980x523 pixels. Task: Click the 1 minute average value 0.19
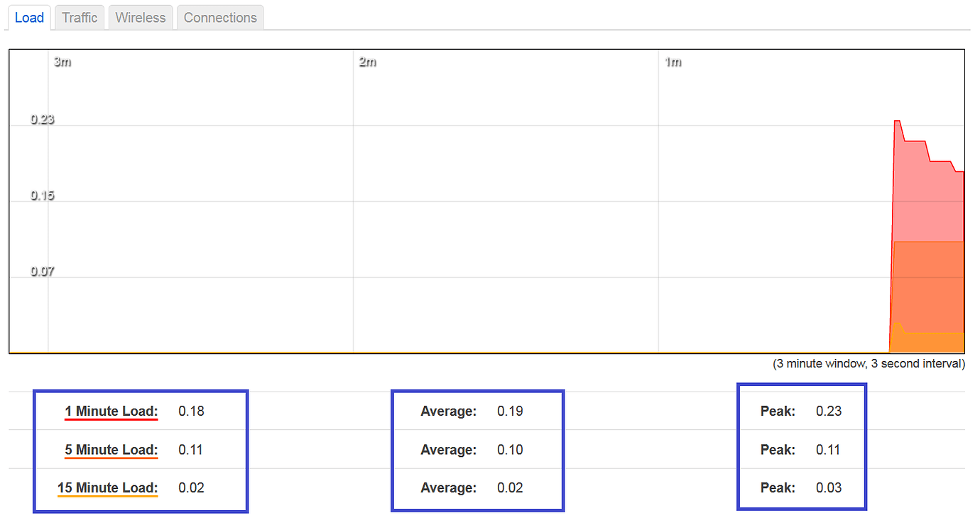pos(510,411)
